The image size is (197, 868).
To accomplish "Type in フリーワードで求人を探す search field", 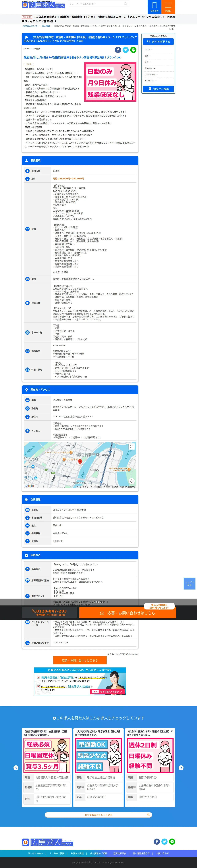I will pyautogui.click(x=95, y=4).
